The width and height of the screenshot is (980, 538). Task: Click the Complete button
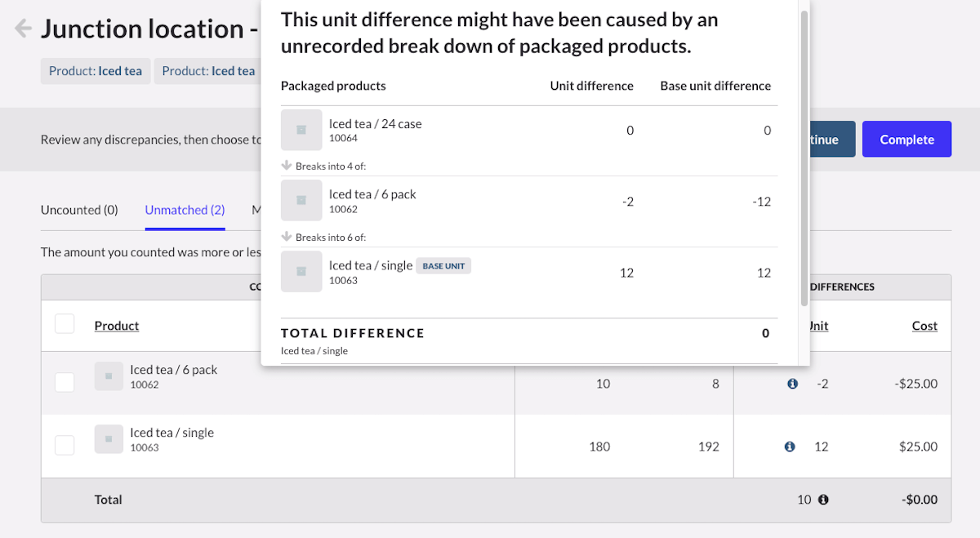(x=906, y=140)
